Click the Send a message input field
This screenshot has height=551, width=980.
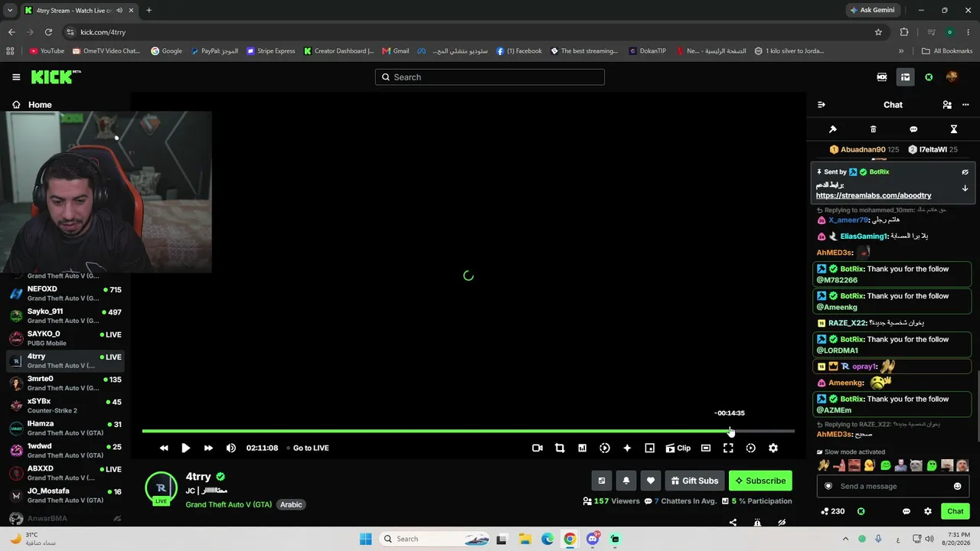coord(893,486)
